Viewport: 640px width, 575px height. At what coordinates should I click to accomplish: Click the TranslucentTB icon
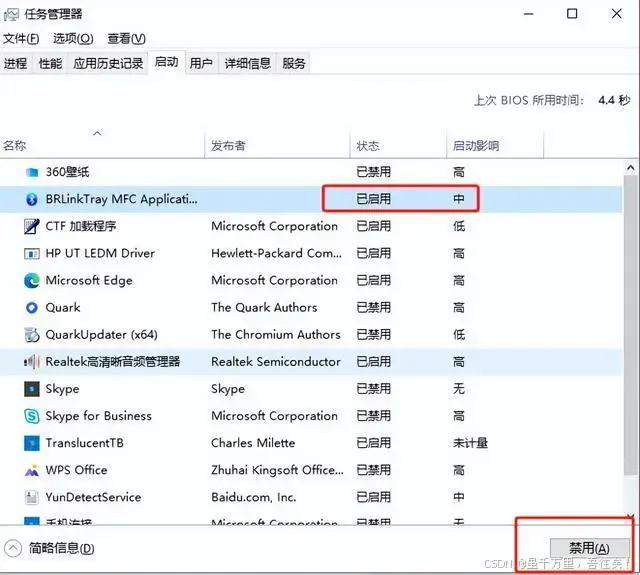pyautogui.click(x=32, y=443)
